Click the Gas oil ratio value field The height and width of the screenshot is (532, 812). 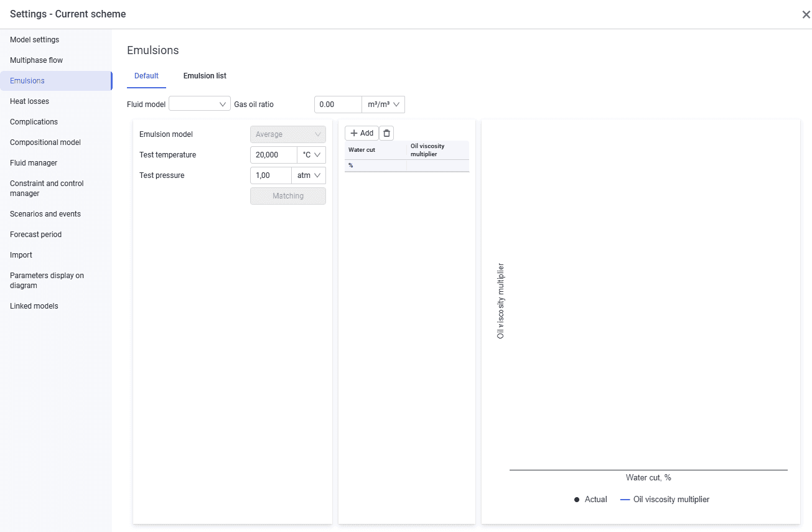coord(338,105)
